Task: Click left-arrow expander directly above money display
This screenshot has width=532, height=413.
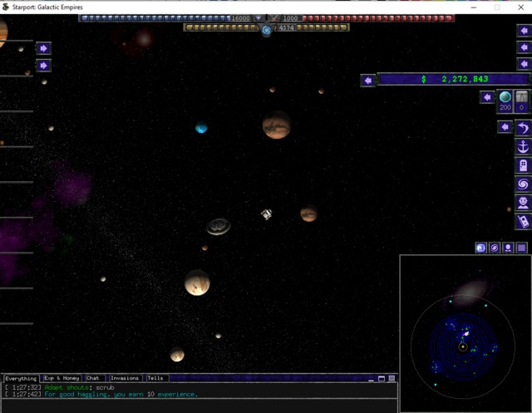Action: click(x=524, y=64)
